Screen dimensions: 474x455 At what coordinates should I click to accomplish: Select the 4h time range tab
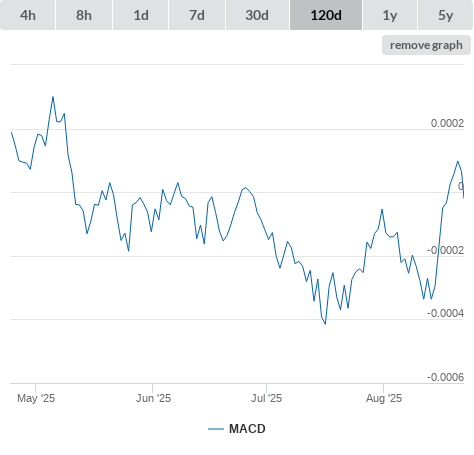[28, 15]
